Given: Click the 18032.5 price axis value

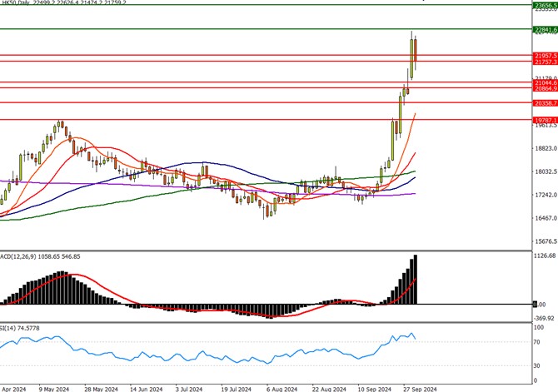Looking at the screenshot, I should 544,172.
